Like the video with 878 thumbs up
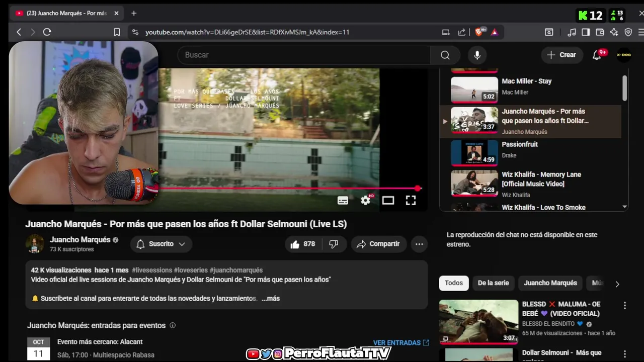This screenshot has height=362, width=644. [303, 244]
